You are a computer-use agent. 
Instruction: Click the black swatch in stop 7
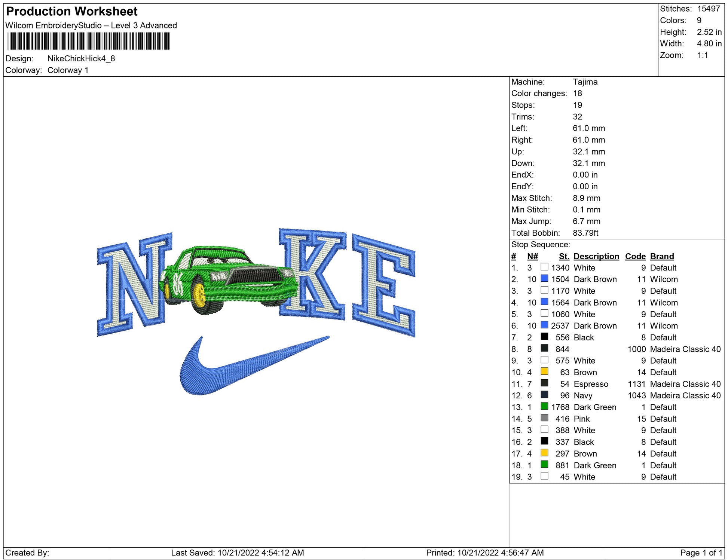tap(544, 337)
